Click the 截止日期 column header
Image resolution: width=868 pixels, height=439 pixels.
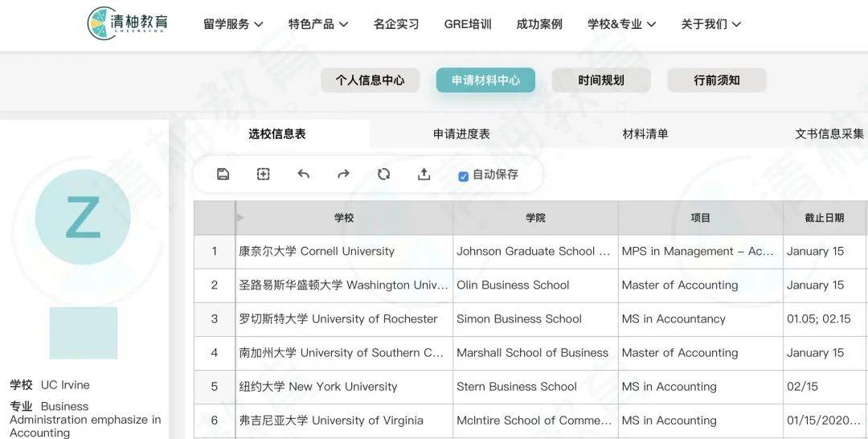click(825, 218)
